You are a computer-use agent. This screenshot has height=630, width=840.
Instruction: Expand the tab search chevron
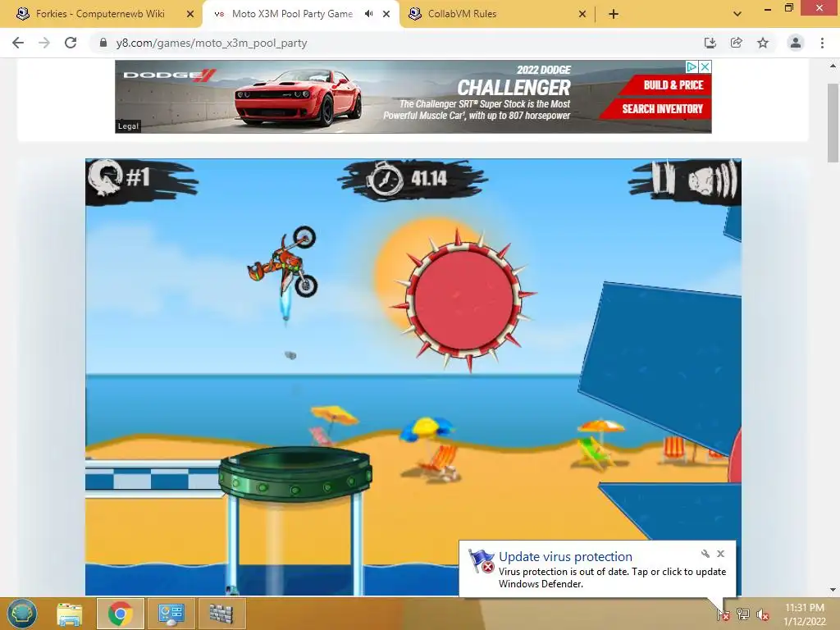click(737, 14)
